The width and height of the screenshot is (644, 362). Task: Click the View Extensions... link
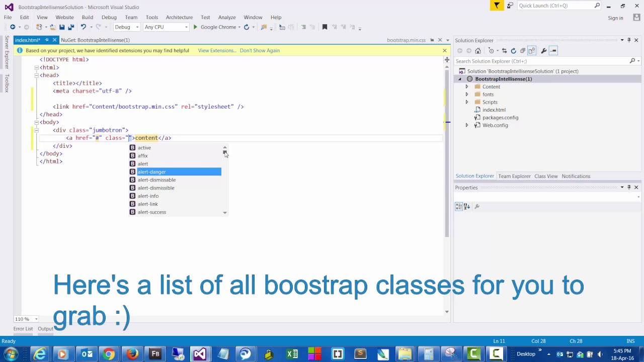[217, 50]
